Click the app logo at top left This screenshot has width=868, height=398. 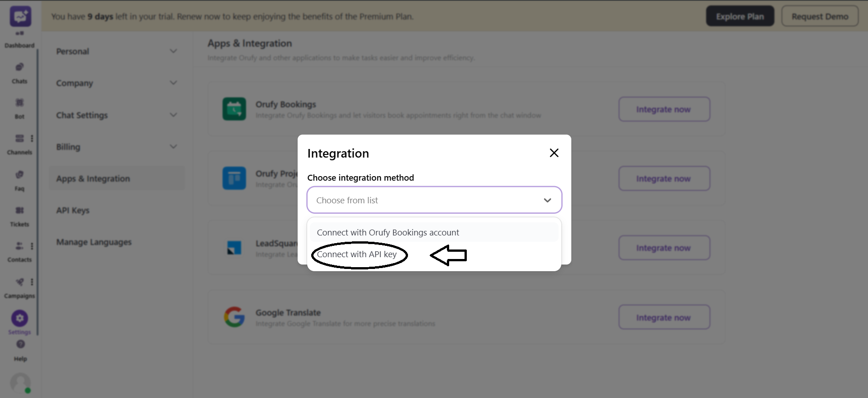tap(20, 16)
